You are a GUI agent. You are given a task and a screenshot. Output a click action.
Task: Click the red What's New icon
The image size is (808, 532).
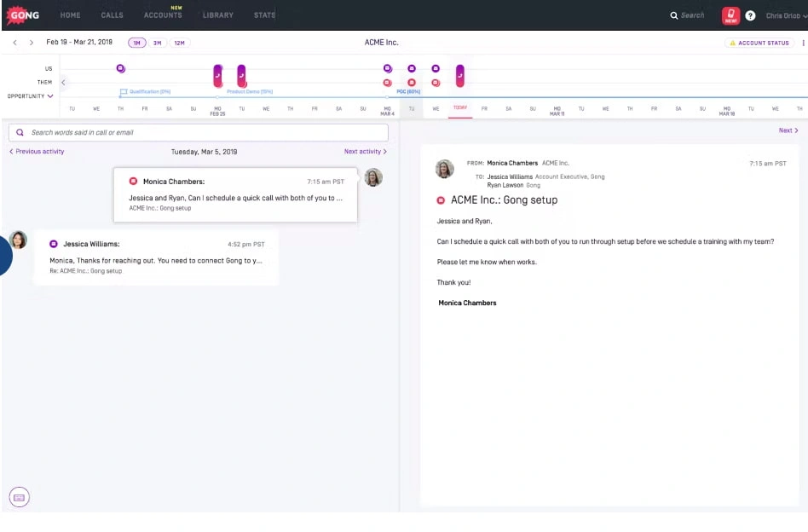(x=730, y=15)
